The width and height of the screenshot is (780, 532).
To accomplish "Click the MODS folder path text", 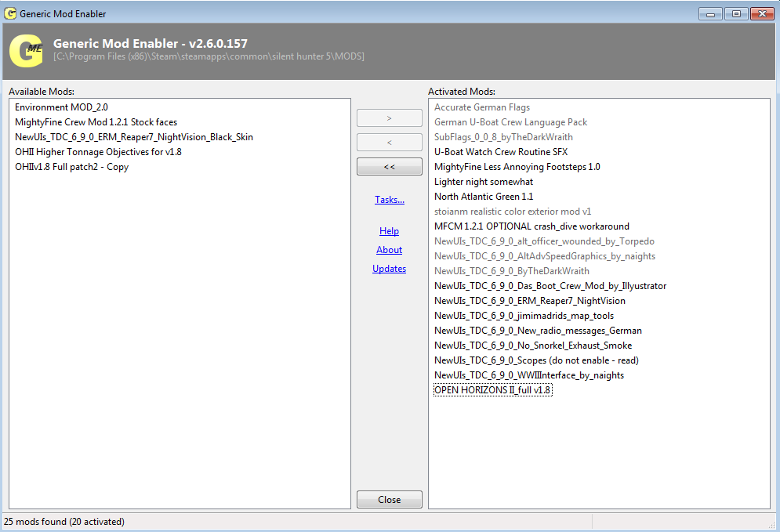I will 209,56.
